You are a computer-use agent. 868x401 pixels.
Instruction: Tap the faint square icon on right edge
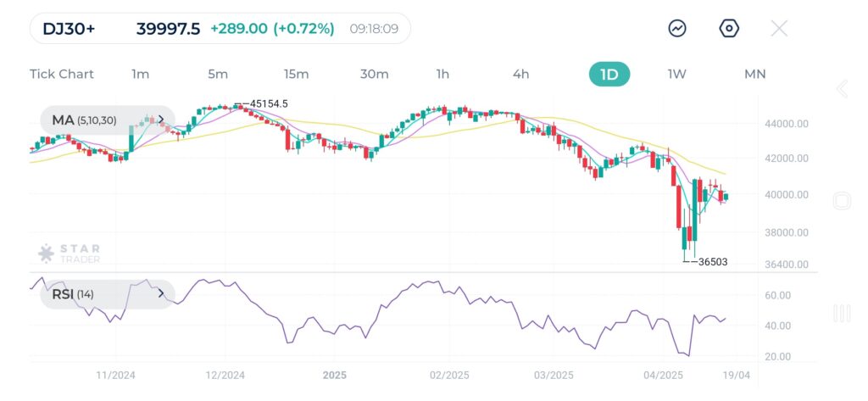point(842,201)
